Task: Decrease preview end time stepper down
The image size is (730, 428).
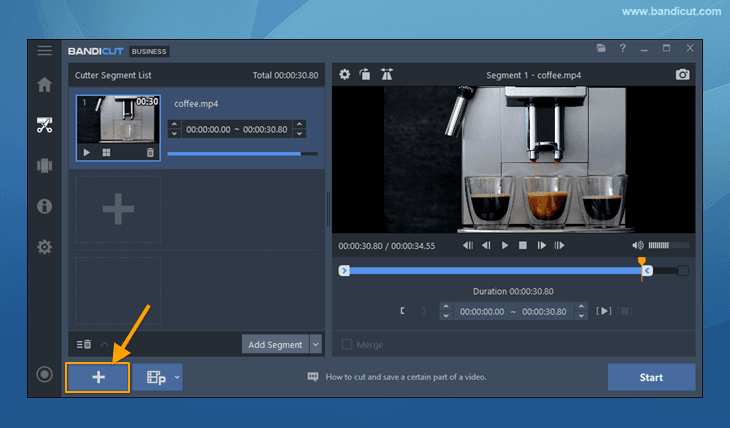Action: (x=581, y=316)
